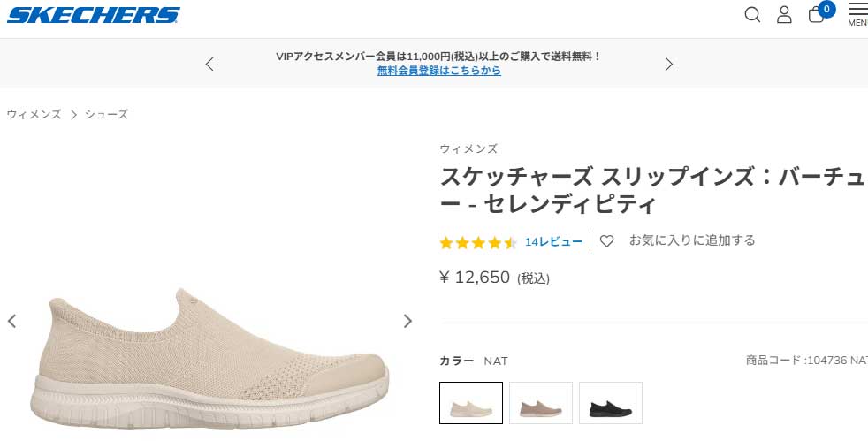This screenshot has width=868, height=441.
Task: Select the black color swatch
Action: point(611,403)
